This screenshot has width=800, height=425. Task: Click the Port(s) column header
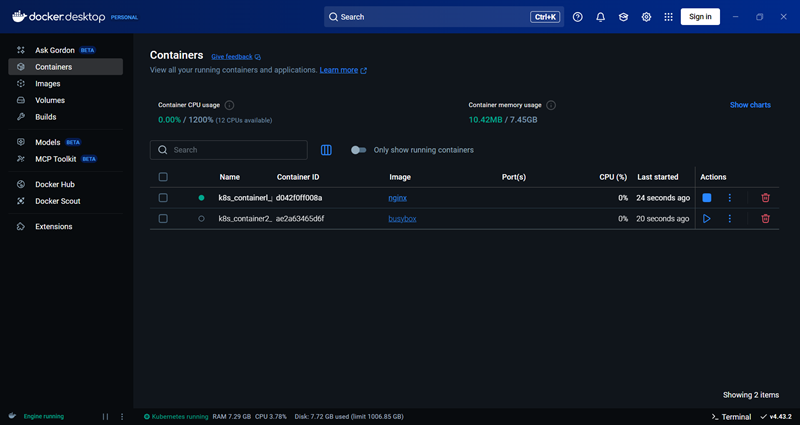point(514,177)
